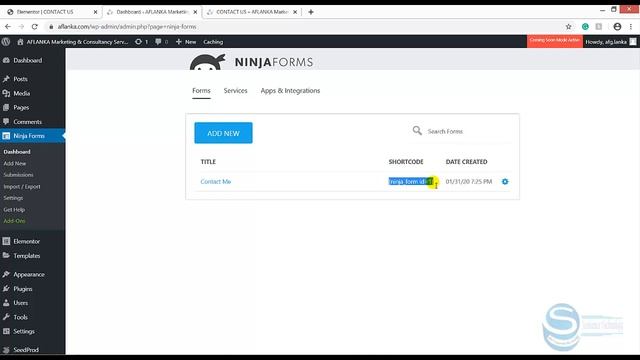Click the highlighted ninja_form shortcode
The image size is (640, 360).
tap(411, 182)
